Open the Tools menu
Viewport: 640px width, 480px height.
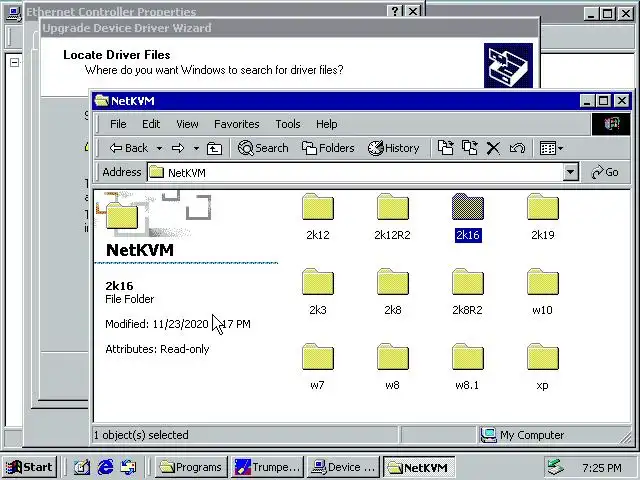coord(288,124)
